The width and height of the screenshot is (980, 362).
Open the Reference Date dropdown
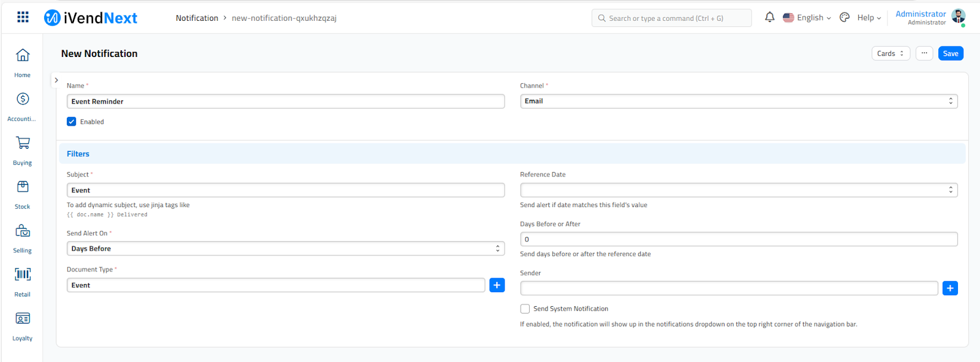738,190
